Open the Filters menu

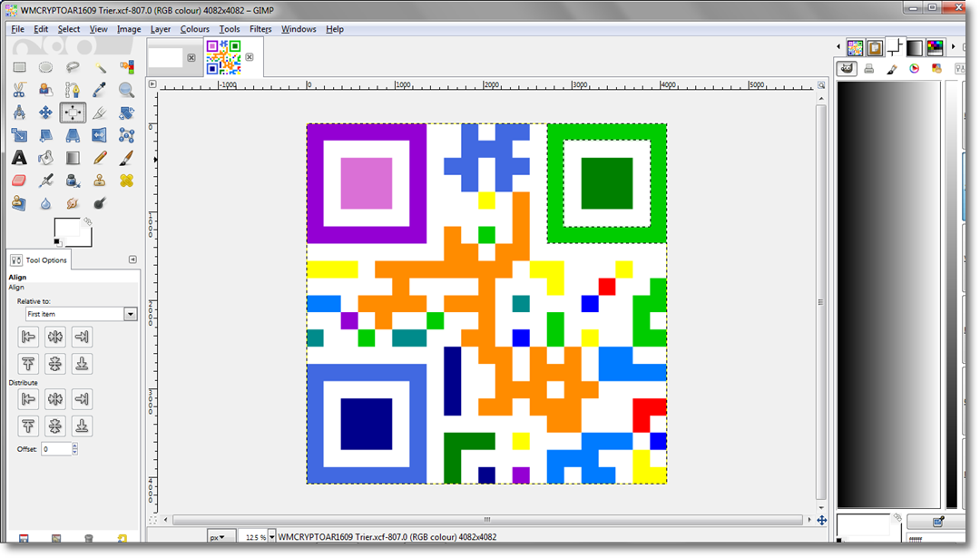[x=260, y=29]
